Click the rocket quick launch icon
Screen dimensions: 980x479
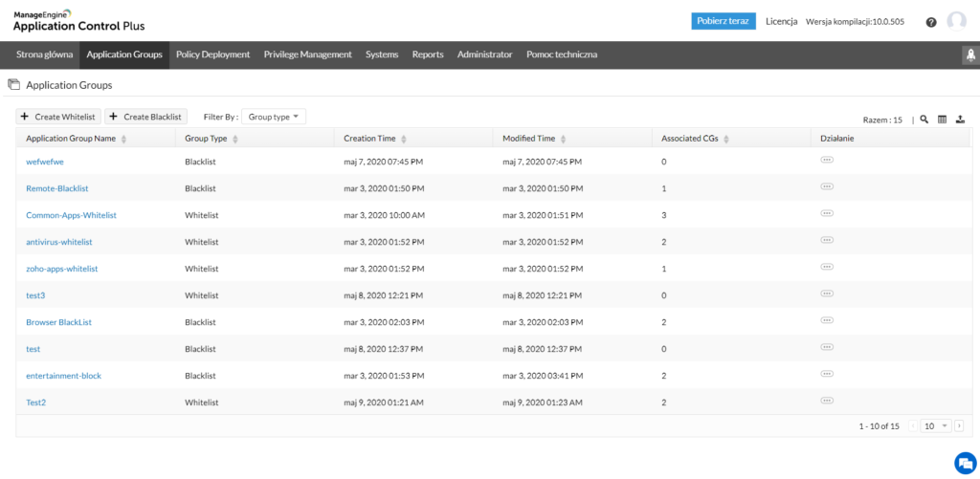(x=969, y=55)
